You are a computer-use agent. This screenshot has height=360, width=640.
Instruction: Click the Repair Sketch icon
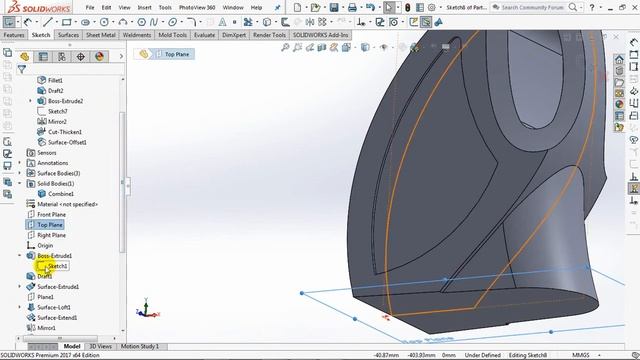point(380,22)
